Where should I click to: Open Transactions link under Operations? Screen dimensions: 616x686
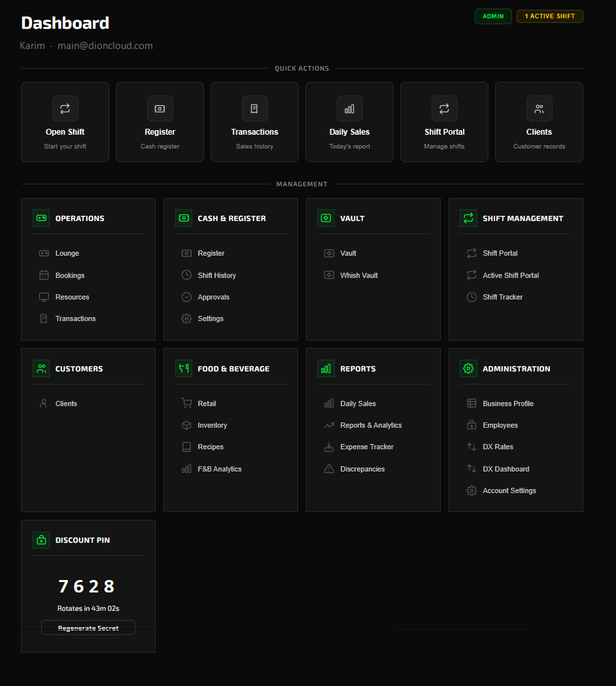tap(76, 318)
